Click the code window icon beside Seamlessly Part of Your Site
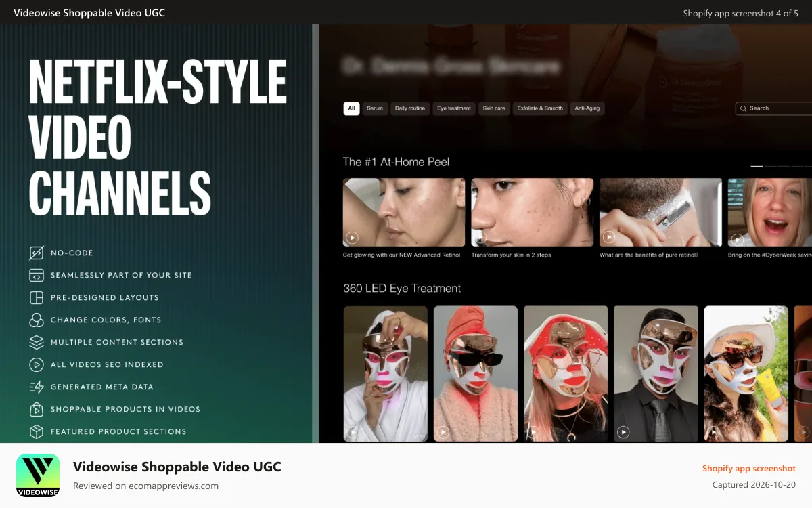Image resolution: width=812 pixels, height=508 pixels. pos(37,276)
